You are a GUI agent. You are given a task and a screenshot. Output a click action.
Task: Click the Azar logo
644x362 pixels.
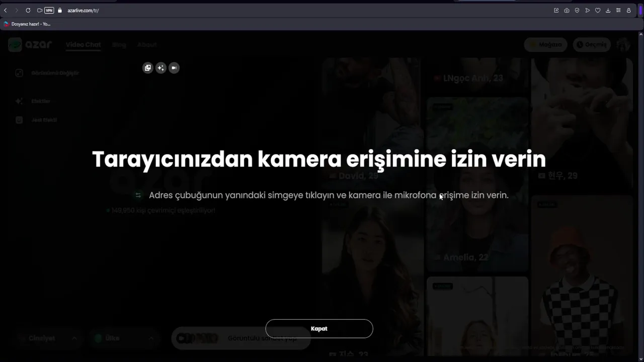30,44
